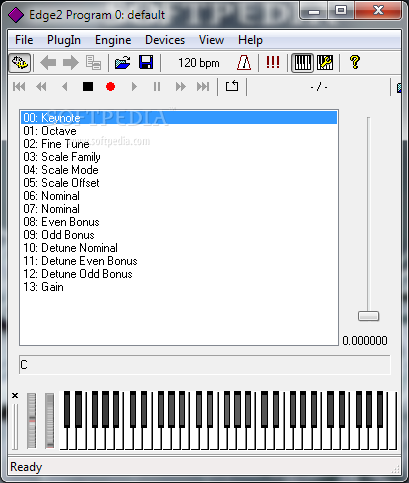Click the partly hidden icon at toolbar edge

[399, 87]
